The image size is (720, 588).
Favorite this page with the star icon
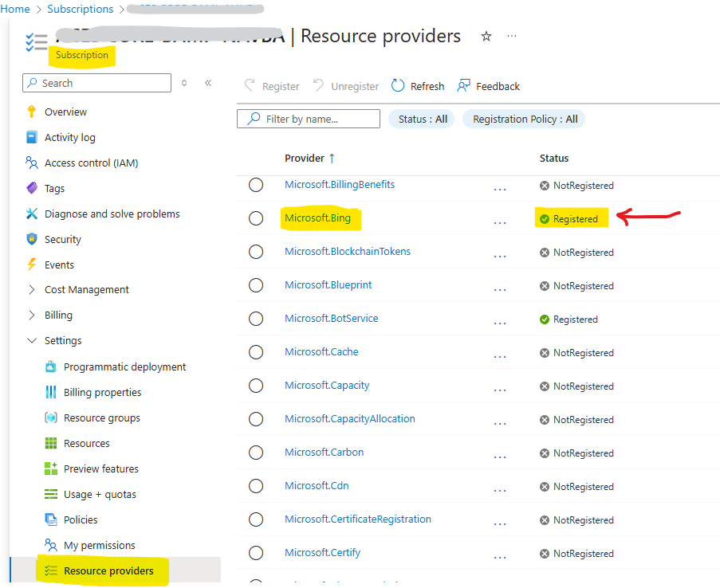tap(486, 37)
